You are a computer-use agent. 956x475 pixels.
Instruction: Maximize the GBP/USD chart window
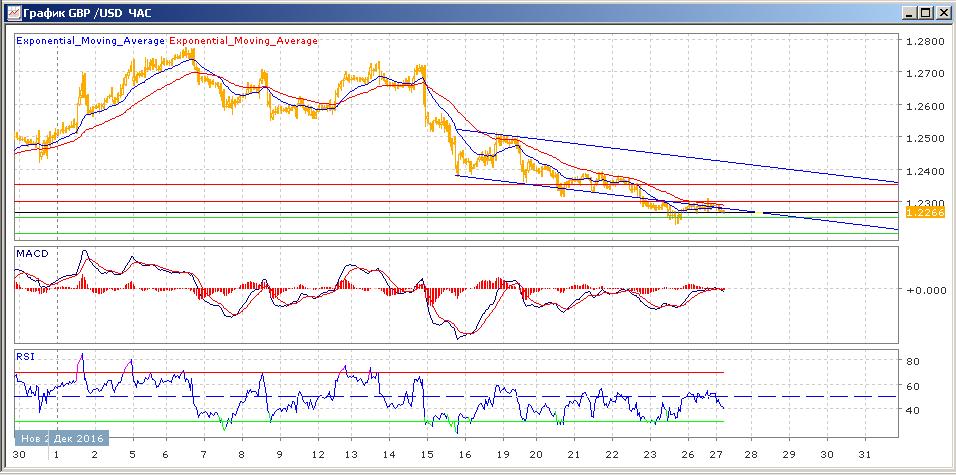pos(926,12)
